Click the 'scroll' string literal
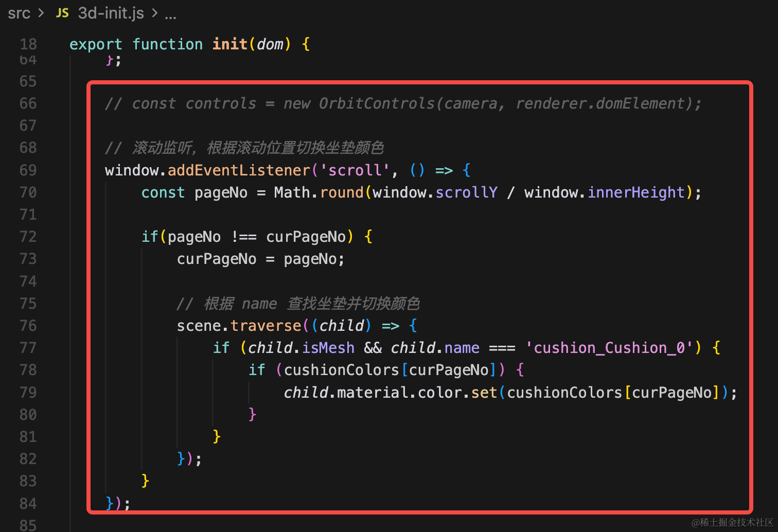This screenshot has height=532, width=778. coord(355,170)
